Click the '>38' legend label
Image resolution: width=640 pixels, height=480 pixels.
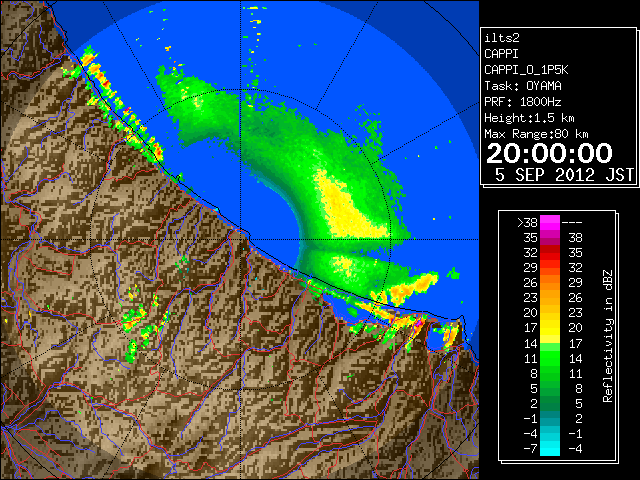coord(527,222)
